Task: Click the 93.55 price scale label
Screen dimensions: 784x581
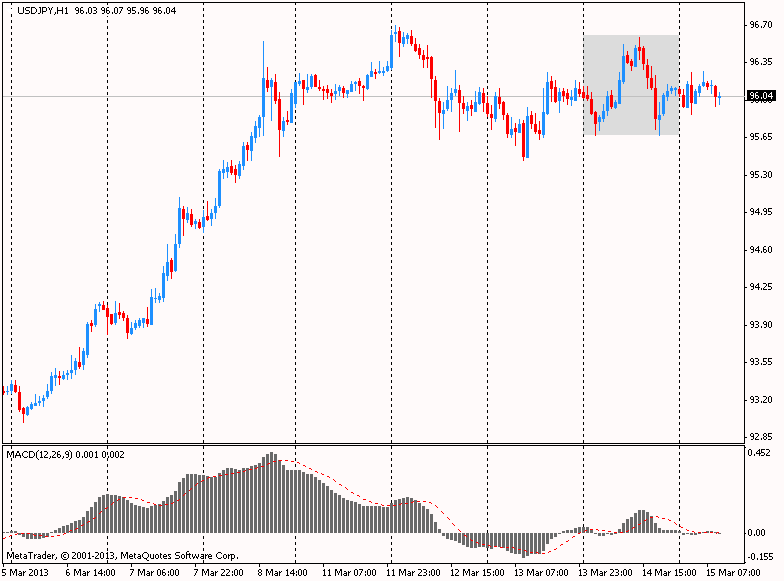Action: (760, 362)
